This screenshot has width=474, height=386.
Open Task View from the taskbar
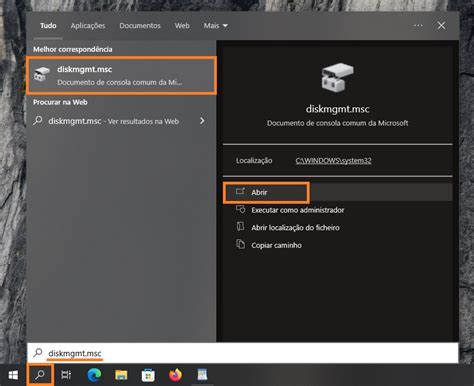click(x=66, y=375)
